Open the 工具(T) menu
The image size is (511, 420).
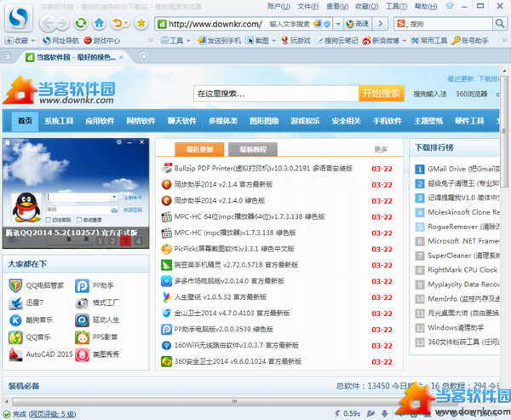click(x=396, y=6)
